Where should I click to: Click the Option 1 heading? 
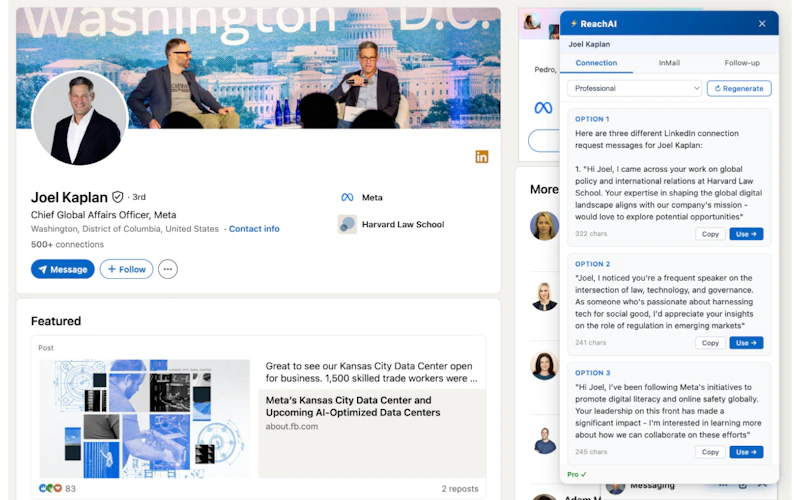(x=592, y=119)
